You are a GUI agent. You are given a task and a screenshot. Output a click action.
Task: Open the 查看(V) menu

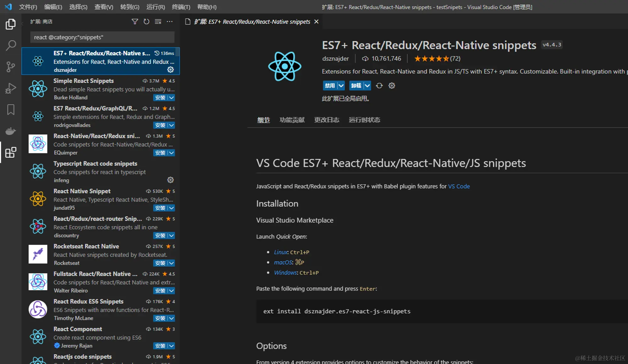[104, 7]
